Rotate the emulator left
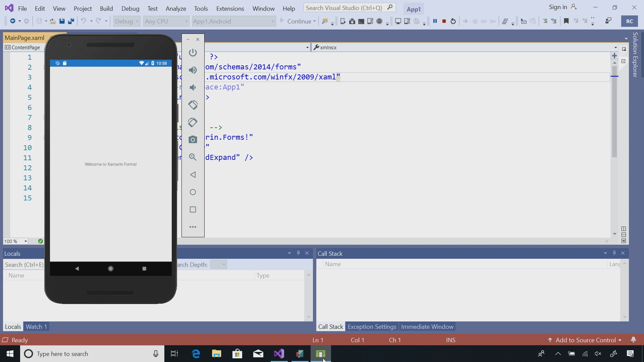The height and width of the screenshot is (362, 644). point(193,105)
